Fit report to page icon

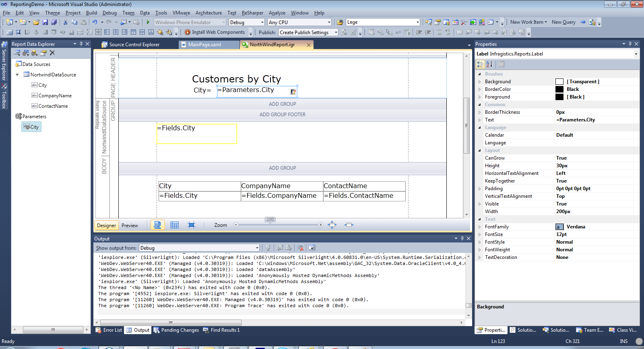pyautogui.click(x=332, y=225)
